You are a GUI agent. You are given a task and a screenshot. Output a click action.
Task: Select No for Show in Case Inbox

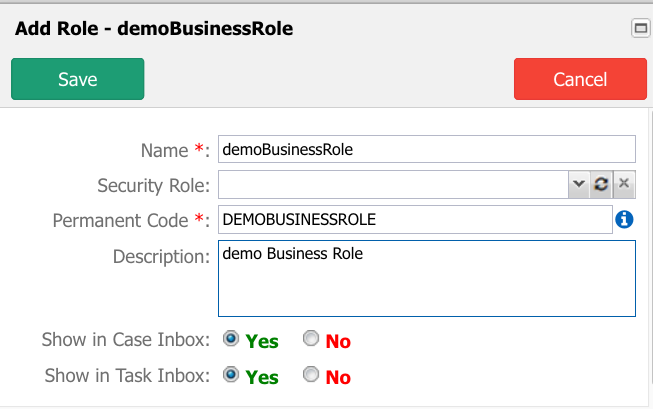click(x=311, y=339)
